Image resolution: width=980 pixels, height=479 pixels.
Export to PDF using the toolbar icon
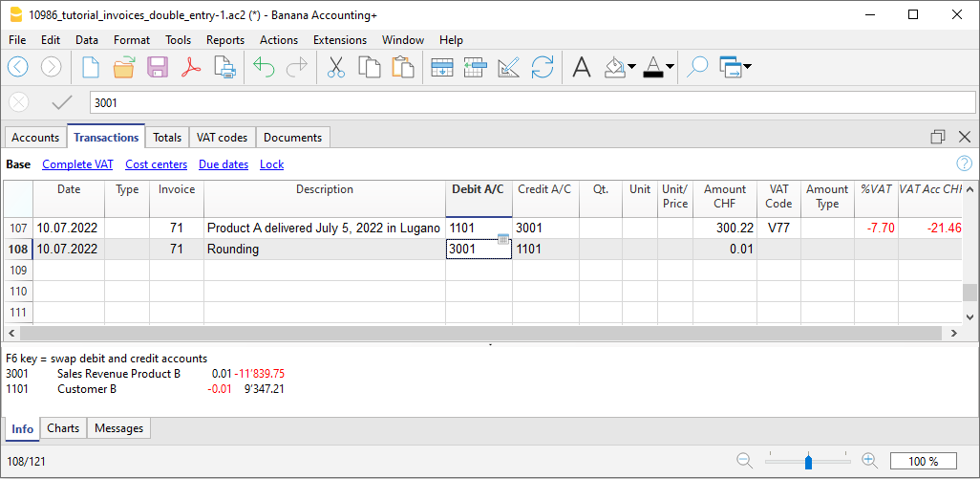tap(190, 67)
